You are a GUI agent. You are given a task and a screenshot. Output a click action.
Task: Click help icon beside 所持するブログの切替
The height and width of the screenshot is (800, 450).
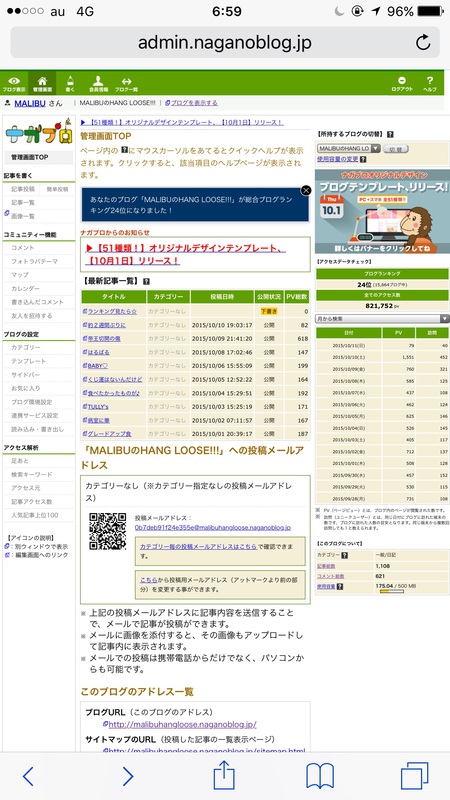pyautogui.click(x=390, y=135)
